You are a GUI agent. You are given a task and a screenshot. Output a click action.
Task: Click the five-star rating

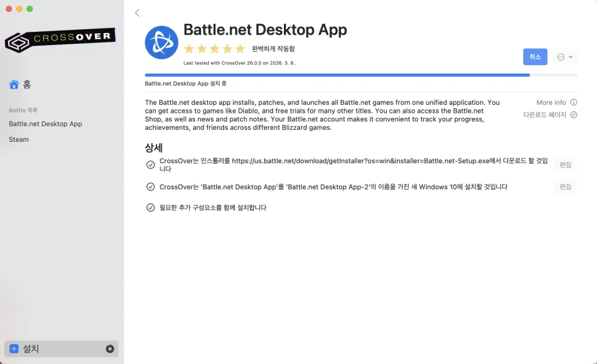[x=214, y=49]
